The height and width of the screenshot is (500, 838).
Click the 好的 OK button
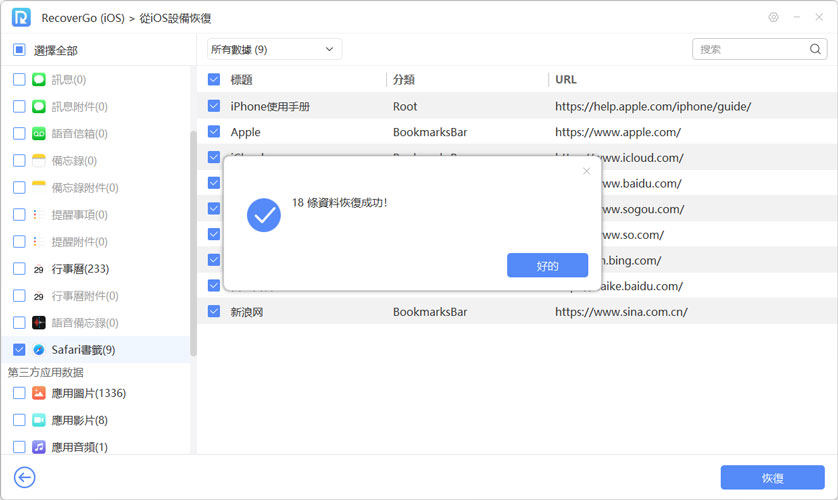pos(547,265)
